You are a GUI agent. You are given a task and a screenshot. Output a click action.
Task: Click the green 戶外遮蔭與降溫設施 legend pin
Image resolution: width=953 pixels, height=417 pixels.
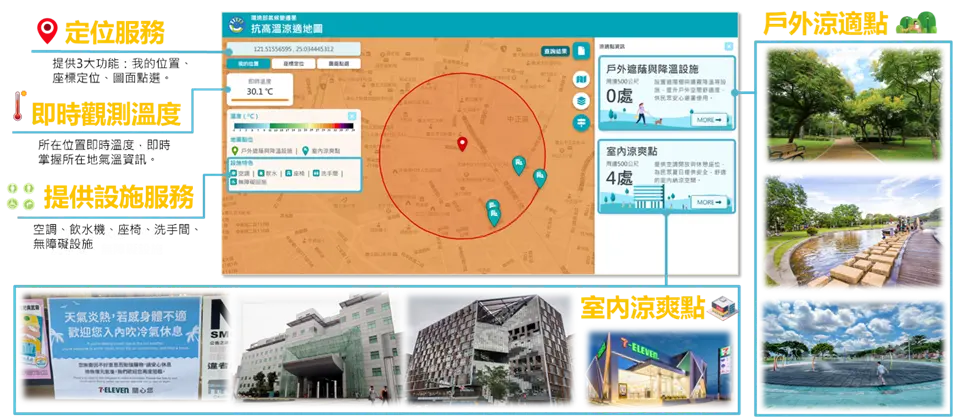pyautogui.click(x=234, y=150)
